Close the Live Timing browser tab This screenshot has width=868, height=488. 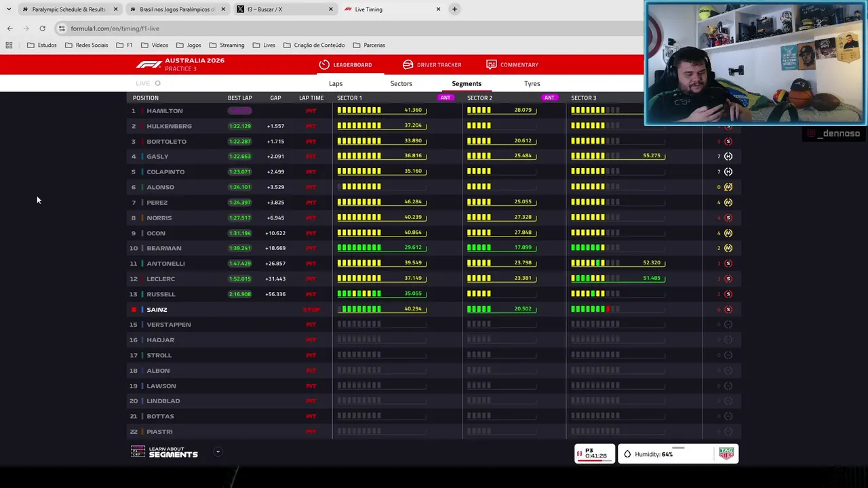click(x=438, y=9)
